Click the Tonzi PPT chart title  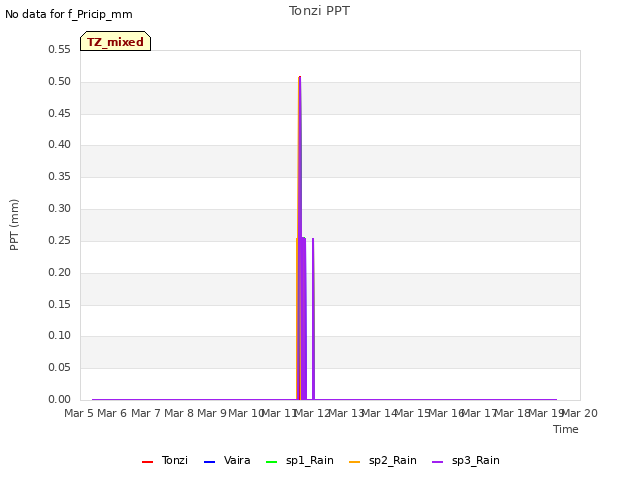pos(319,11)
